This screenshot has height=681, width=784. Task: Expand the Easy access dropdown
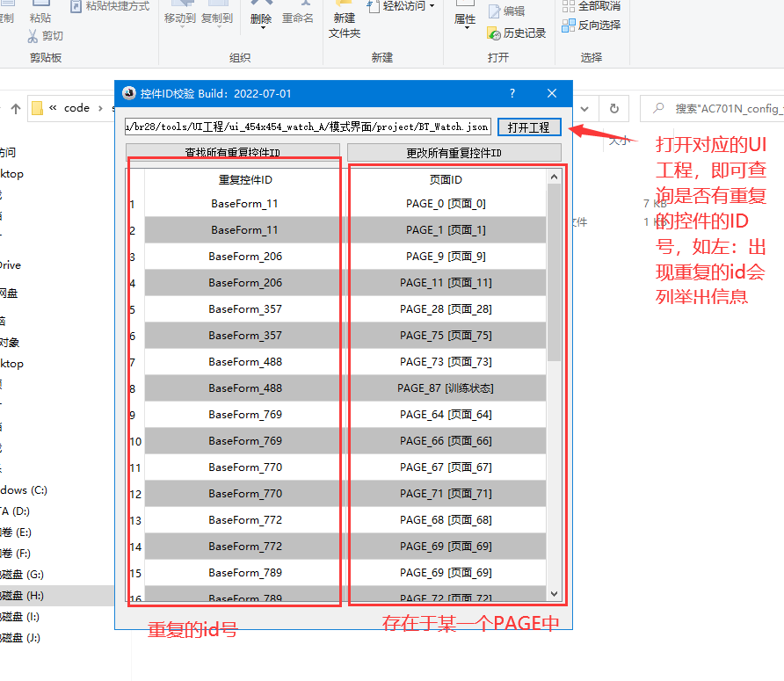[432, 6]
